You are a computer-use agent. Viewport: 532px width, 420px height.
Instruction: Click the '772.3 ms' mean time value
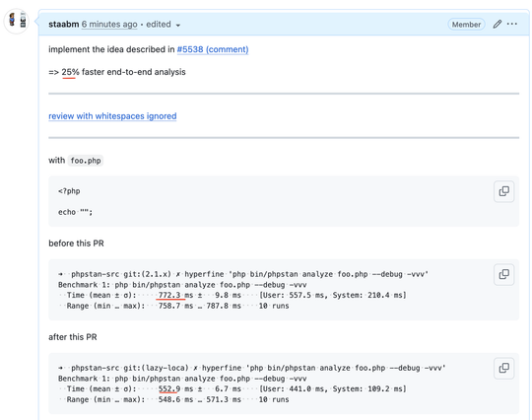tap(175, 295)
